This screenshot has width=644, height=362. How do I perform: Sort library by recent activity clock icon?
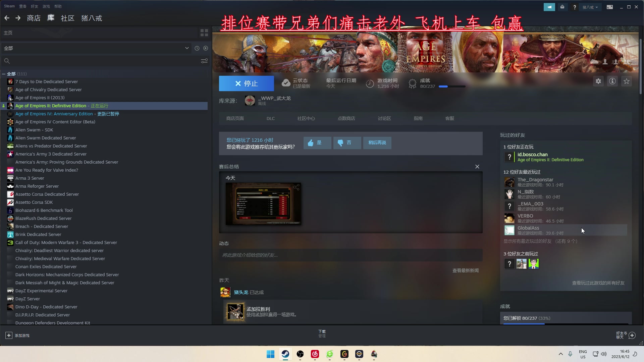click(197, 48)
